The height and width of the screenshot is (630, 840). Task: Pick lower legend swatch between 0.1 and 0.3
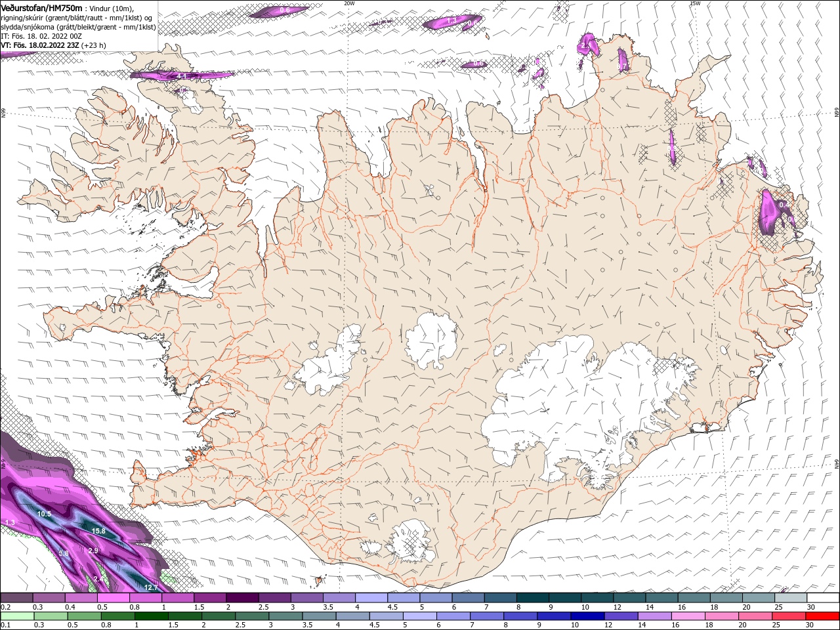17,616
